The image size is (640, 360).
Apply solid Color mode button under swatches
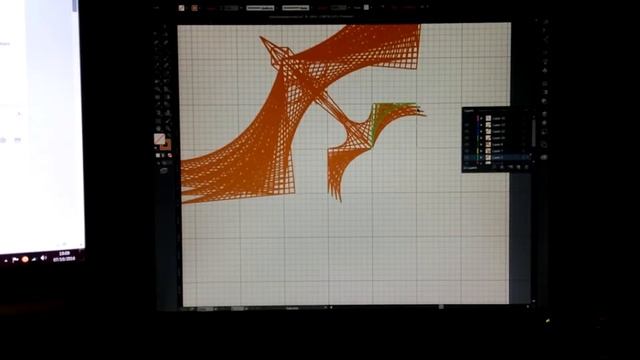click(158, 155)
